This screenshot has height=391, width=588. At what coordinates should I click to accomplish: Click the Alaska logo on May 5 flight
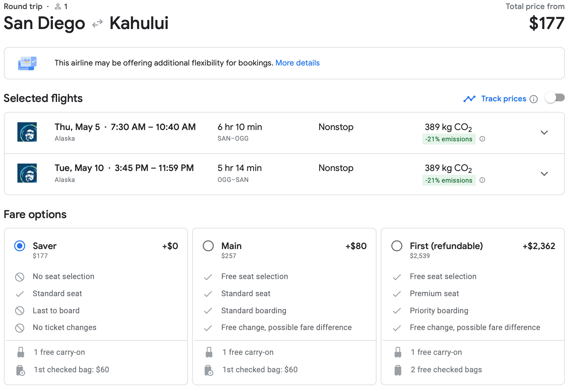(27, 132)
